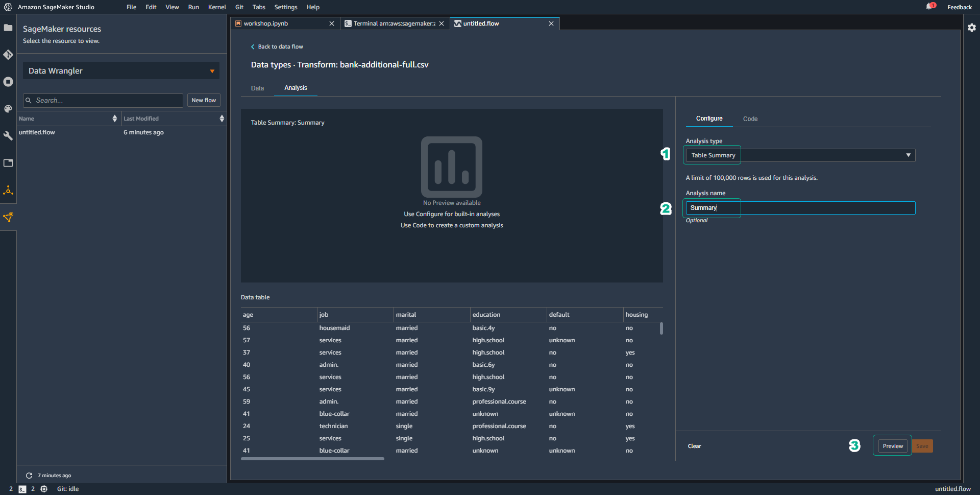
Task: Click the basic.9y education cell
Action: tap(483, 389)
